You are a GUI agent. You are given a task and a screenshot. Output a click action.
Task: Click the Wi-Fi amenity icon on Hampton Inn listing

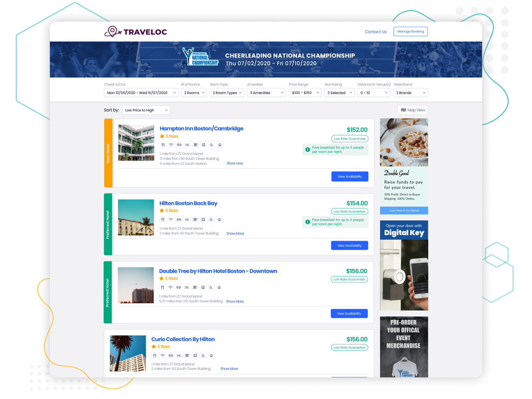pyautogui.click(x=171, y=145)
